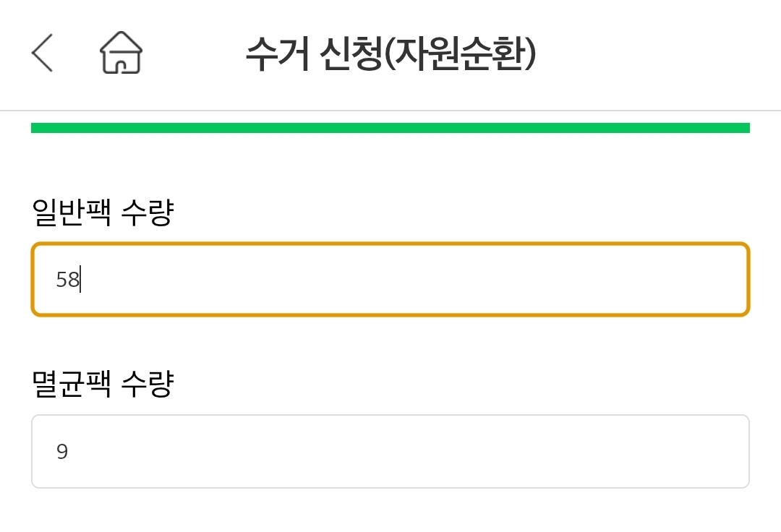Viewport: 781px width, 532px height.
Task: Select the gray-bordered quantity box containing 9
Action: (390, 452)
